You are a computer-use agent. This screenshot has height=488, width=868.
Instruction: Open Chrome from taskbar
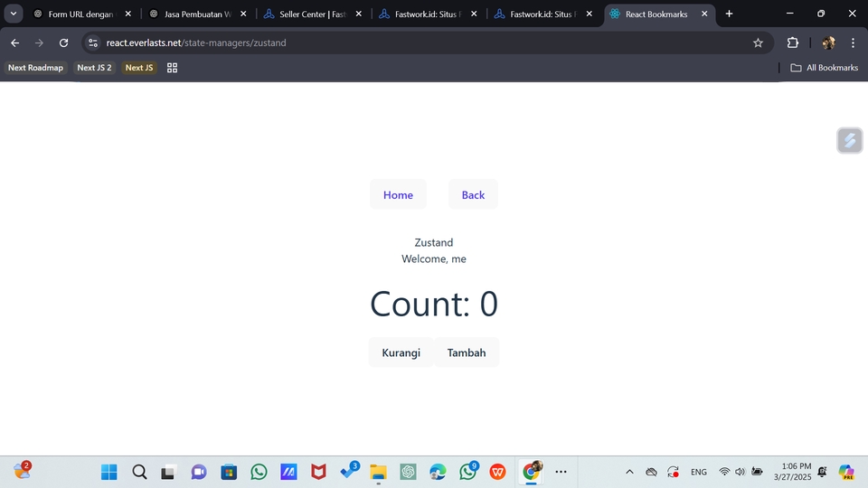tap(531, 472)
